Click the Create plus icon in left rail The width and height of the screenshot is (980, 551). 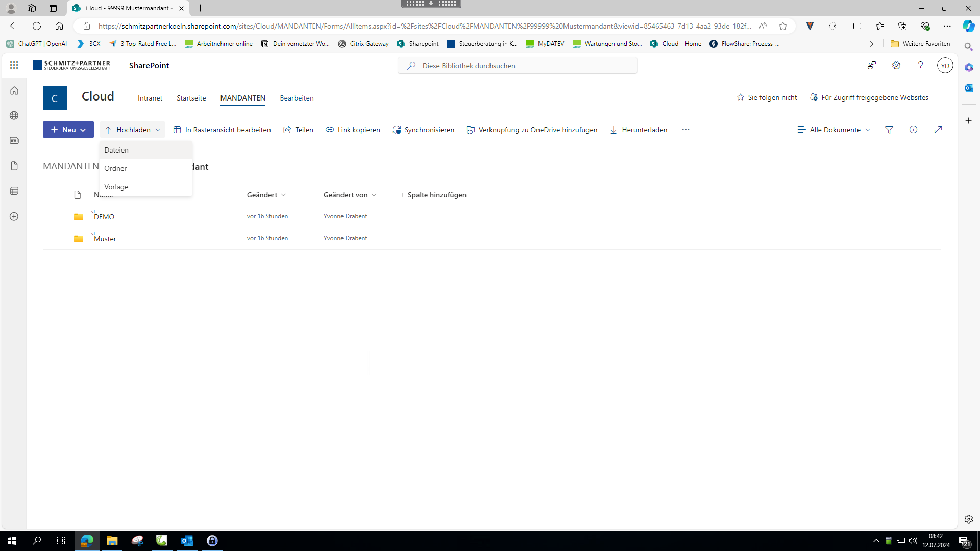pyautogui.click(x=14, y=216)
